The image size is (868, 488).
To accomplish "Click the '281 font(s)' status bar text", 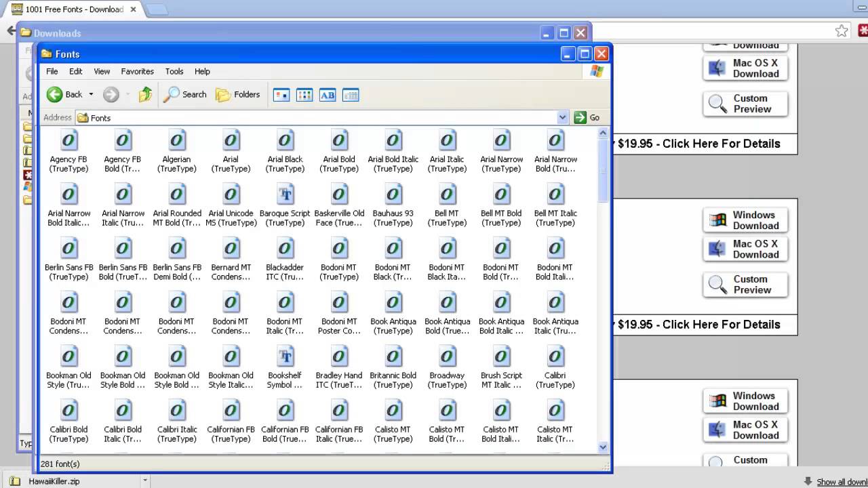I will [x=60, y=464].
